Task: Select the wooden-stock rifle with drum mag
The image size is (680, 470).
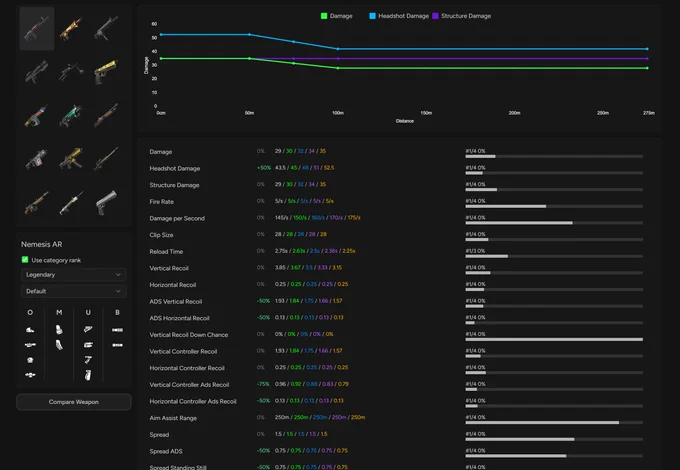Action: [x=37, y=202]
